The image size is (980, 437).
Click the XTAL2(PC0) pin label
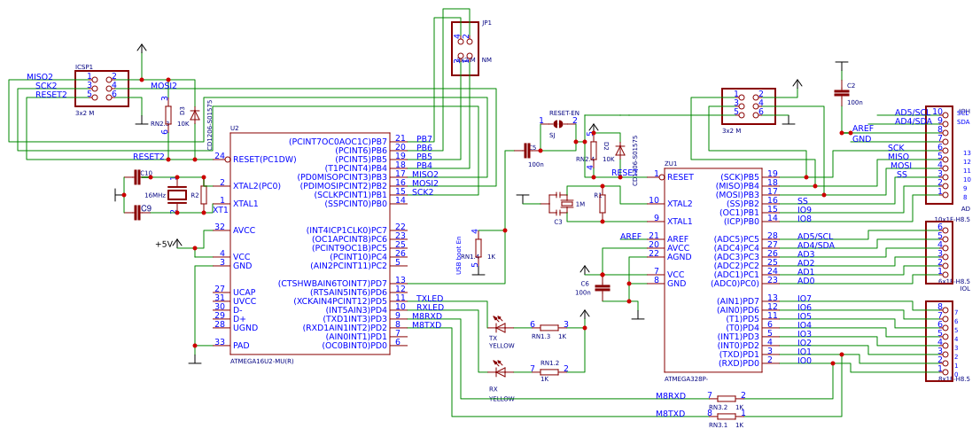(x=257, y=185)
